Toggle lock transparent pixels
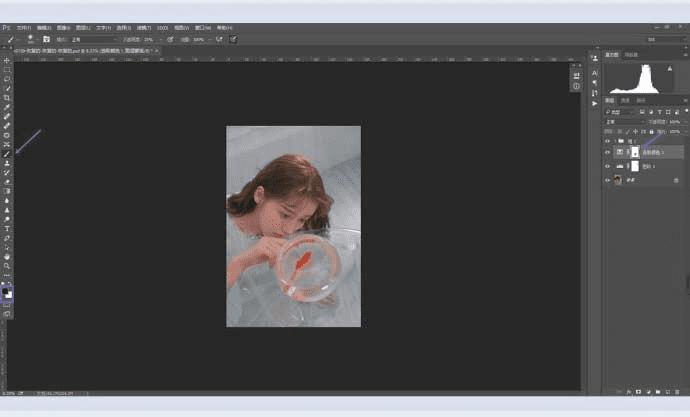690x417 pixels. pyautogui.click(x=620, y=132)
